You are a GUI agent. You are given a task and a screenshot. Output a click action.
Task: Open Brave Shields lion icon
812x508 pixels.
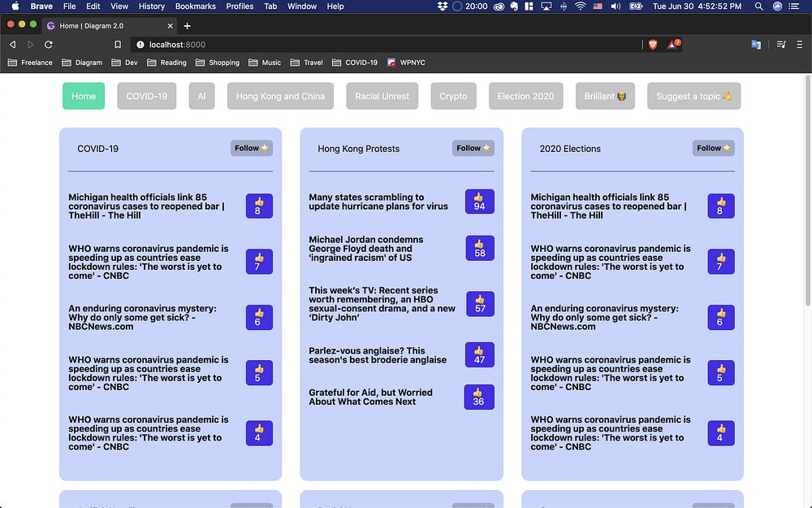click(x=653, y=45)
